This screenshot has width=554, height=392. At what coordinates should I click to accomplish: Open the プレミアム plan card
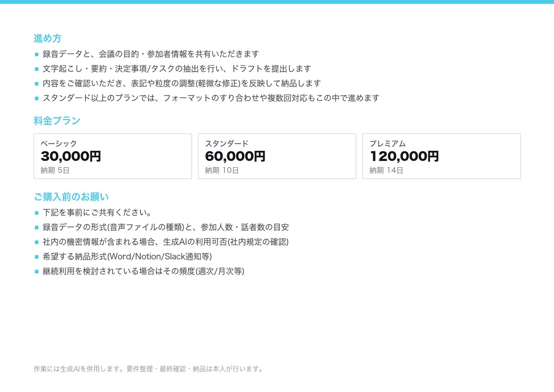(441, 156)
